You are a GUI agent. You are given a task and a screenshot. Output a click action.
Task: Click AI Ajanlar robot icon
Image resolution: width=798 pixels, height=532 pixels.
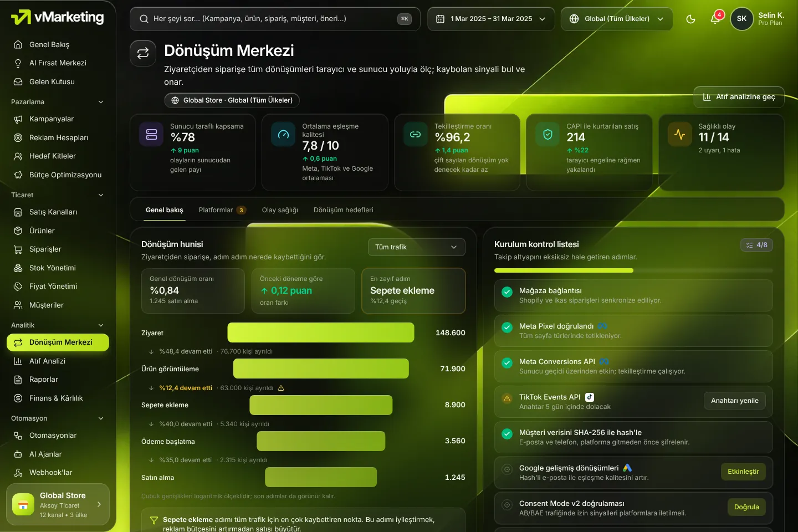[x=18, y=454]
